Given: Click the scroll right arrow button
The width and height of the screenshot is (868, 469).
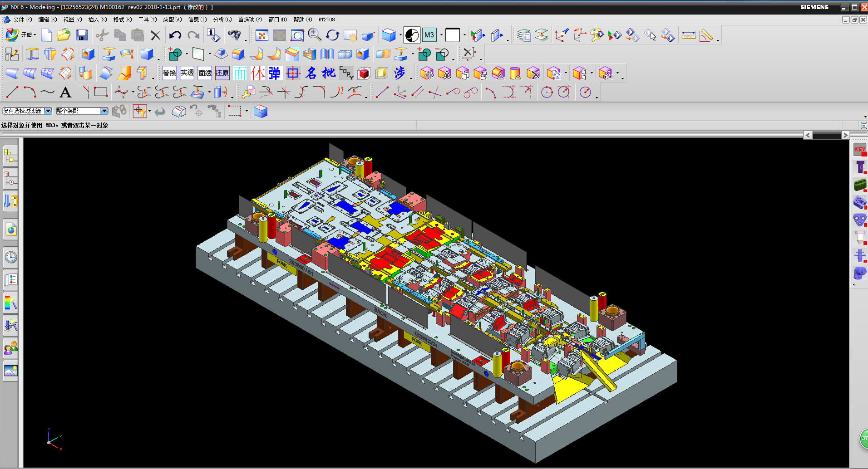Looking at the screenshot, I should (x=845, y=135).
